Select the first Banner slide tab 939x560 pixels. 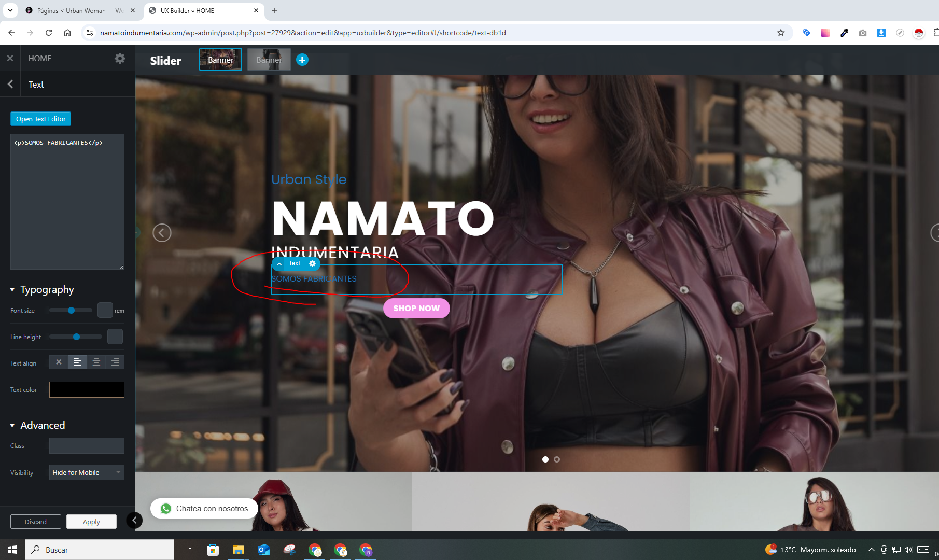coord(220,60)
